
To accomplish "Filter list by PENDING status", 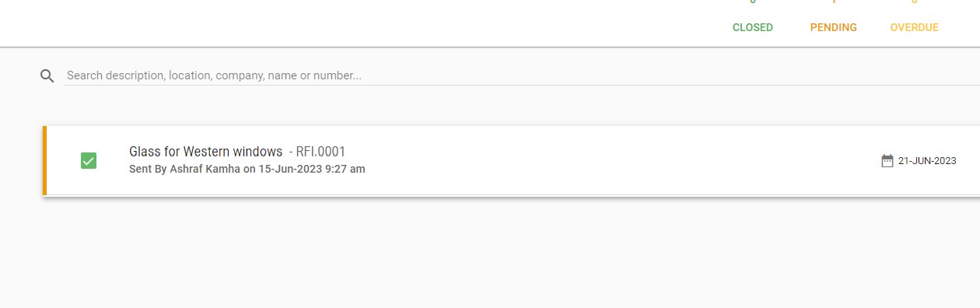I will (x=834, y=27).
